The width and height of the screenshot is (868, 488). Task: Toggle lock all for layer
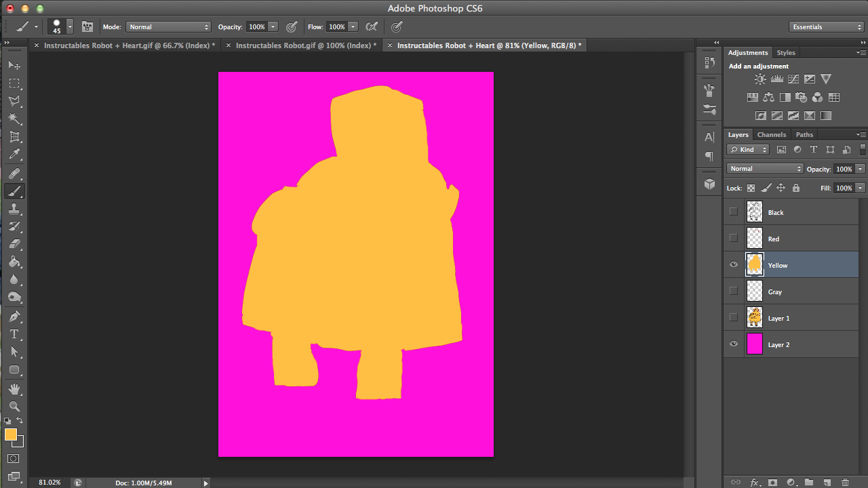point(796,188)
